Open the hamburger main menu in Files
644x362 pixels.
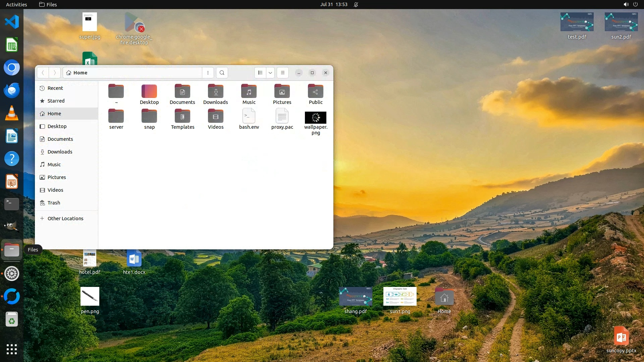283,73
